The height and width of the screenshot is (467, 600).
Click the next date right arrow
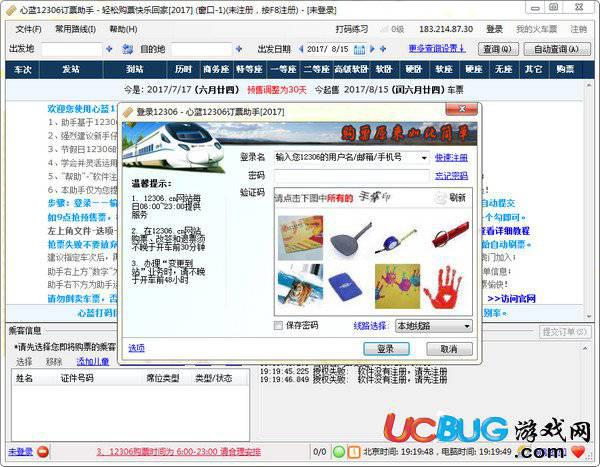(x=372, y=49)
